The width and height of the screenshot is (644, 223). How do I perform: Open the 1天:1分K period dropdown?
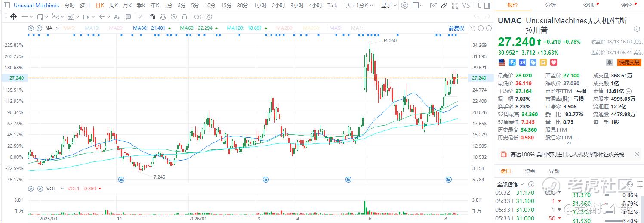click(x=358, y=6)
